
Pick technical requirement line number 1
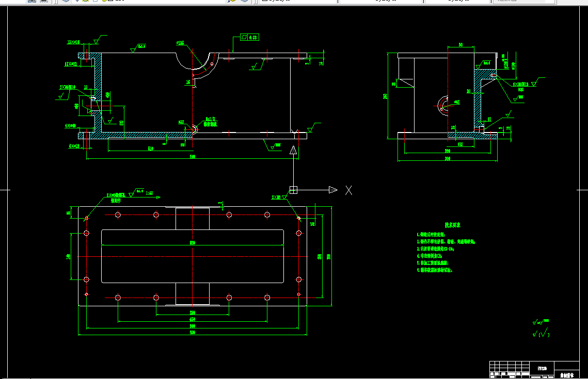pyautogui.click(x=431, y=235)
